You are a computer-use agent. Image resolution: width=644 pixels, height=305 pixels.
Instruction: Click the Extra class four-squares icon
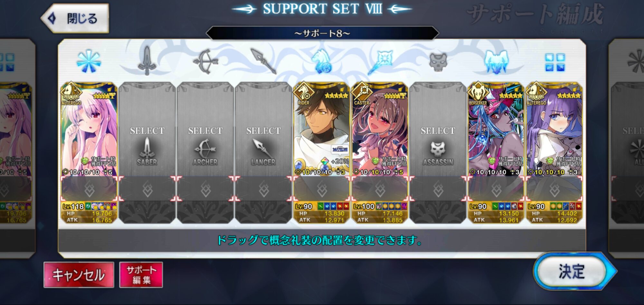554,62
